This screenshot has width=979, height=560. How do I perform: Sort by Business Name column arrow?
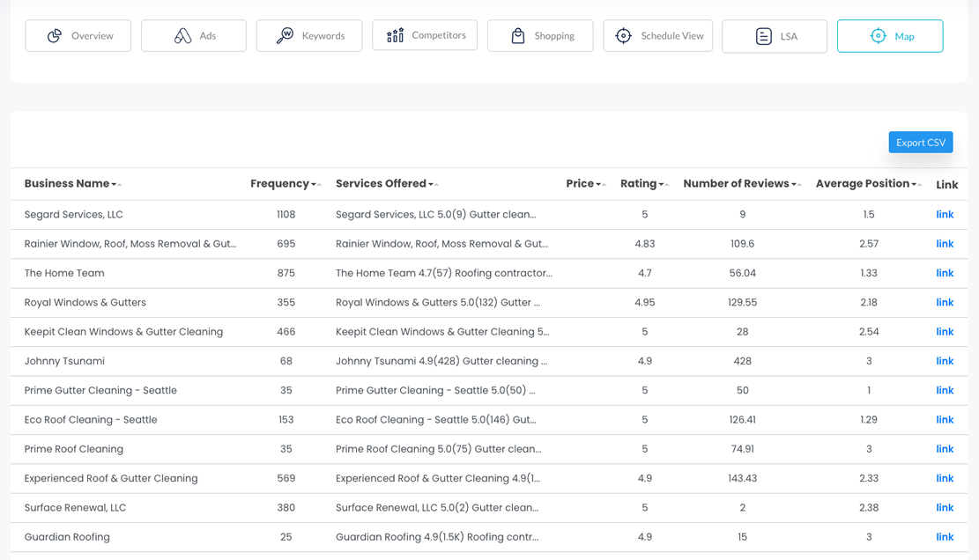point(116,184)
